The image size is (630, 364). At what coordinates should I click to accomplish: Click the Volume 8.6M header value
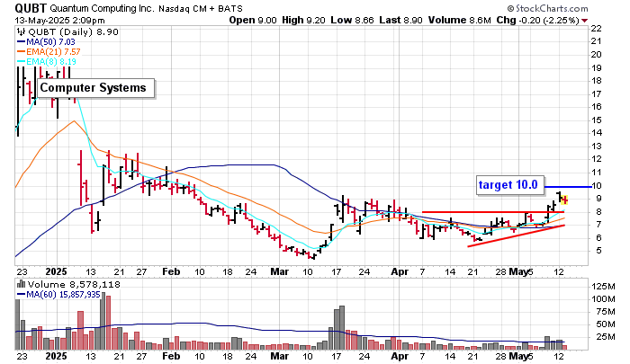459,20
